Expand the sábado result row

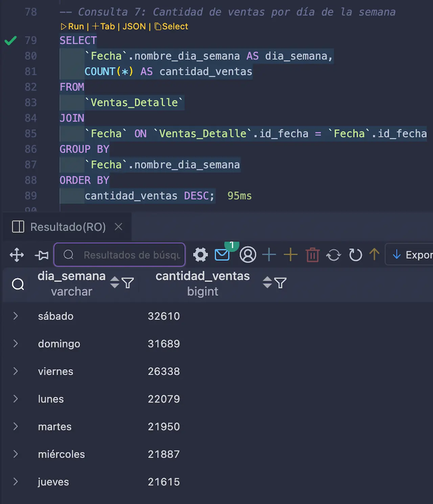[16, 316]
